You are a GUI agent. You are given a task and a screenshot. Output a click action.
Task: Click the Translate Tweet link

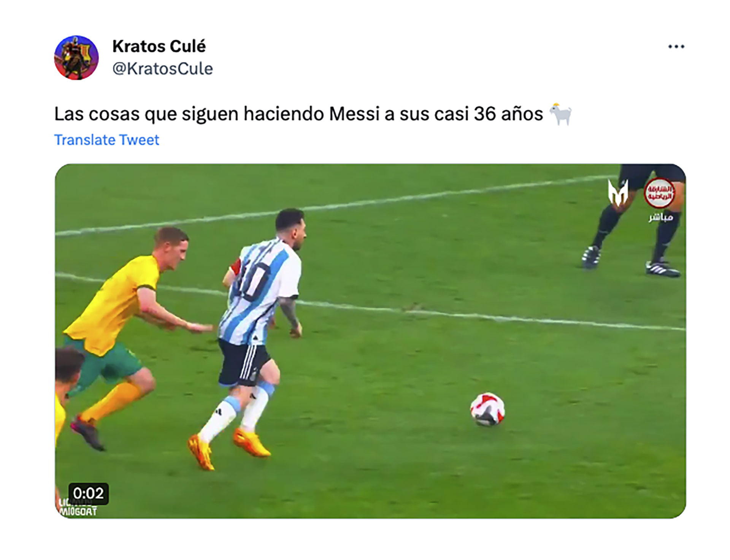coord(106,140)
